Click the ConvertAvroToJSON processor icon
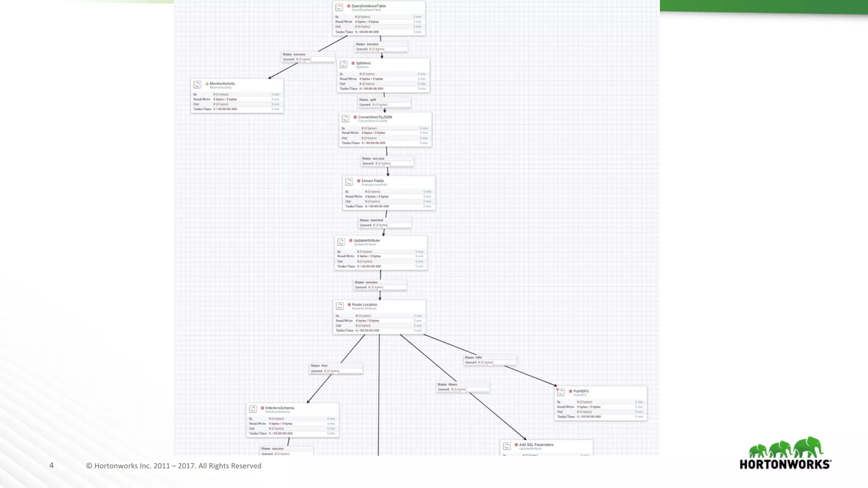Image resolution: width=868 pixels, height=488 pixels. point(346,119)
